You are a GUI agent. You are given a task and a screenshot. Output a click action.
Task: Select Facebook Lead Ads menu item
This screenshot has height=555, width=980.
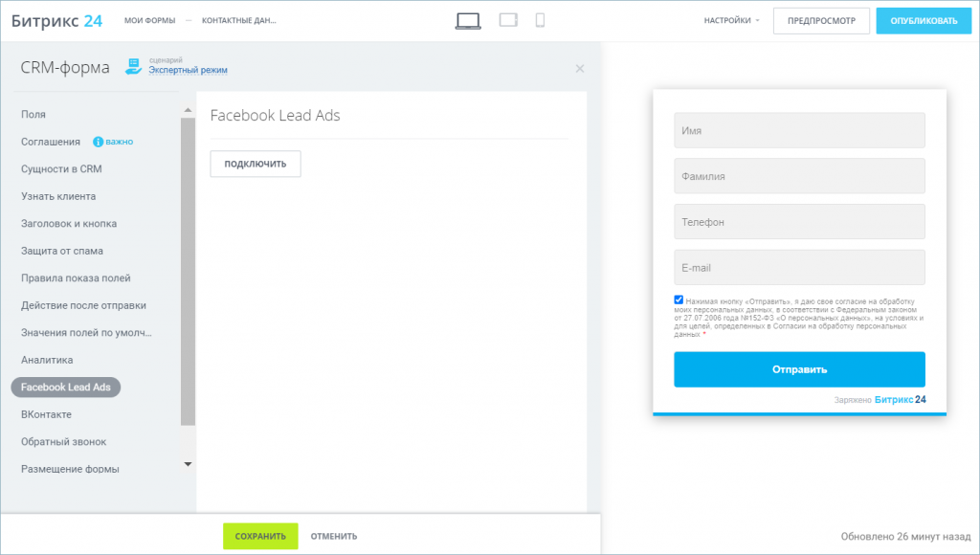(x=66, y=388)
